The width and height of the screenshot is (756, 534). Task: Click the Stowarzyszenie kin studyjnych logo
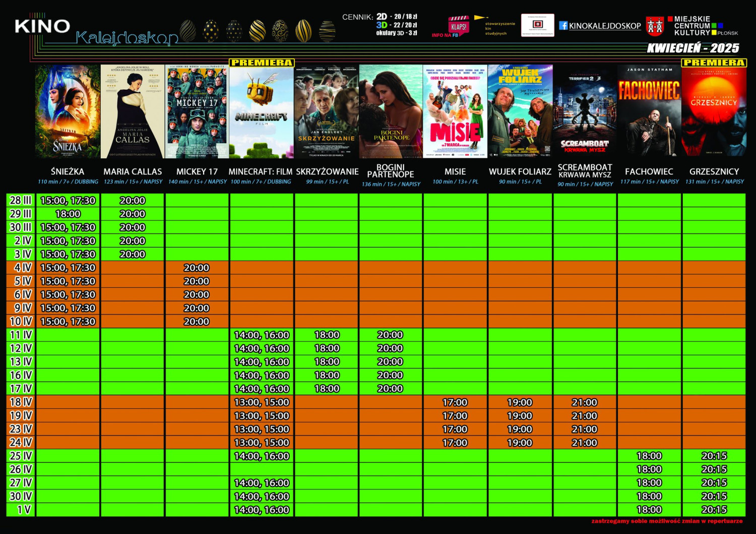[x=494, y=25]
